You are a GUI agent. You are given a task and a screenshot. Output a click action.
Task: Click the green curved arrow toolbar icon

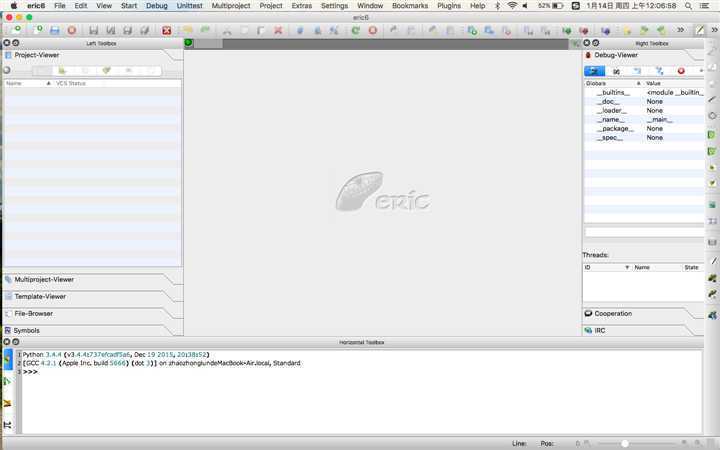pyautogui.click(x=355, y=30)
